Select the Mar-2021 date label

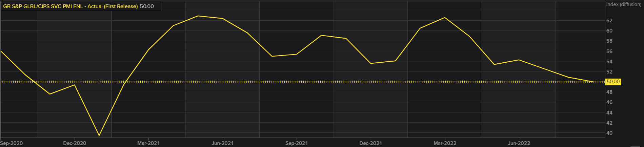148,143
